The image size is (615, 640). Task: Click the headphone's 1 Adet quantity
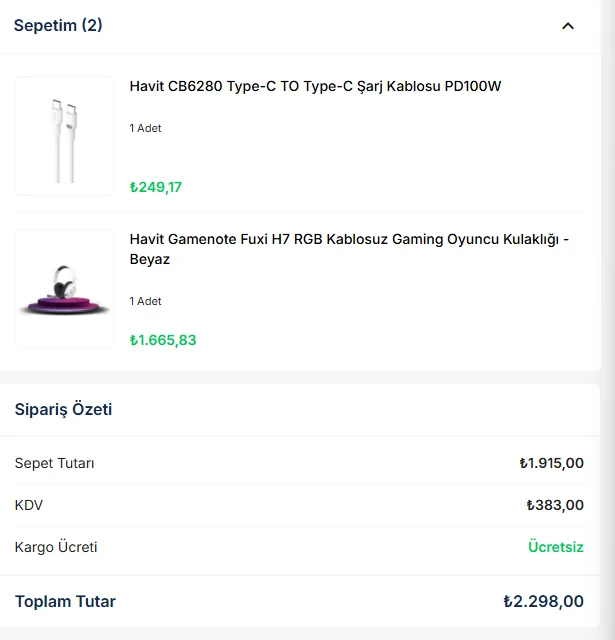click(x=145, y=301)
